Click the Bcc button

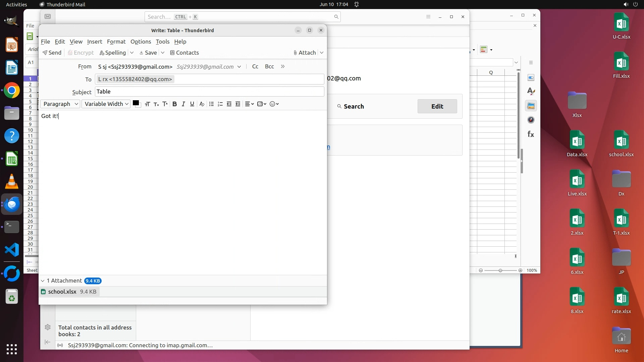(269, 66)
